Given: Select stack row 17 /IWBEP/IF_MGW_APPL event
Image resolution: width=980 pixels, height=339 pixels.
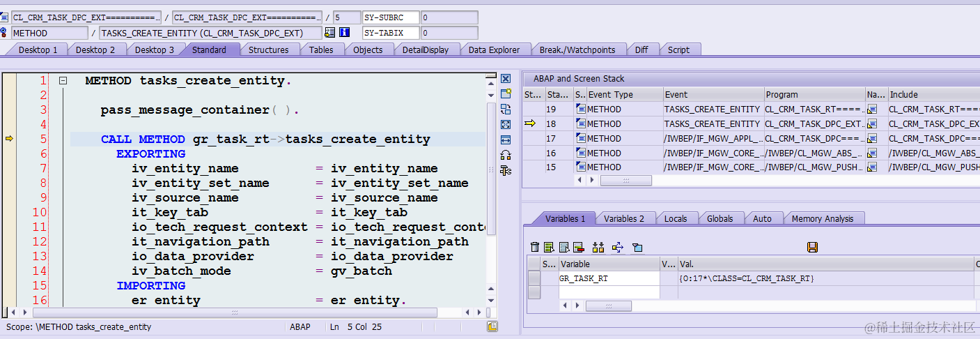Looking at the screenshot, I should point(713,138).
